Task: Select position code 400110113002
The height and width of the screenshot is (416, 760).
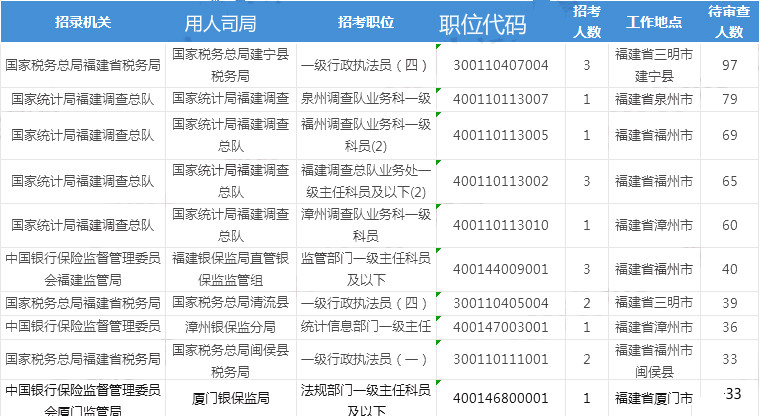Action: pyautogui.click(x=501, y=181)
